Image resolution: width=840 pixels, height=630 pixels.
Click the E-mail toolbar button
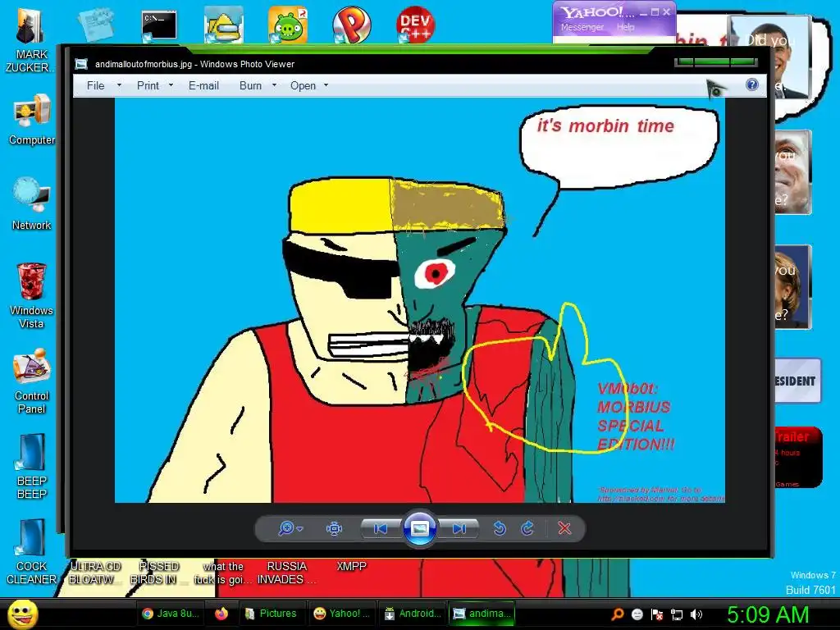click(203, 85)
